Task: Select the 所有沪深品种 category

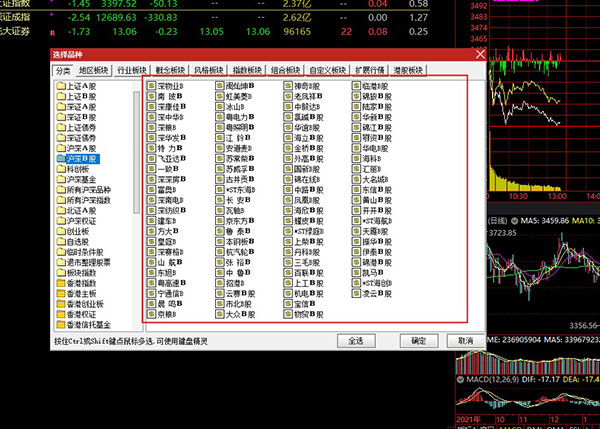Action: 88,189
